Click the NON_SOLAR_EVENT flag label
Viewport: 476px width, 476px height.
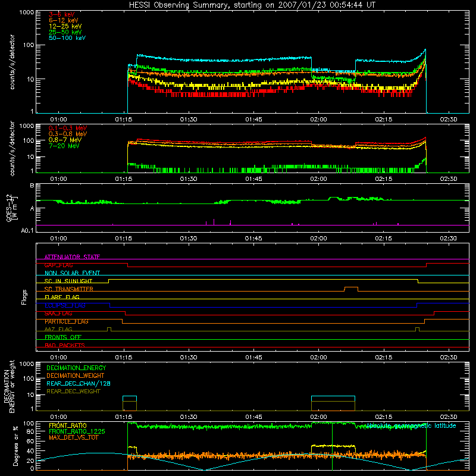coord(72,273)
